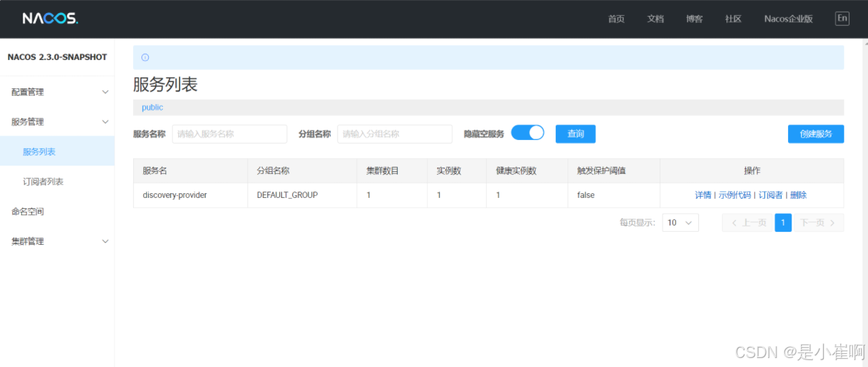Viewport: 868px width, 367px height.
Task: Open 首页 in top navigation
Action: (616, 19)
